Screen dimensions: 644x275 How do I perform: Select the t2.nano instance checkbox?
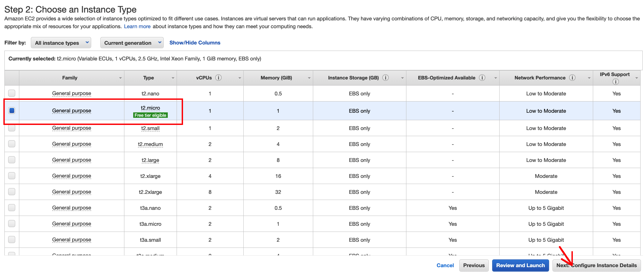click(12, 93)
